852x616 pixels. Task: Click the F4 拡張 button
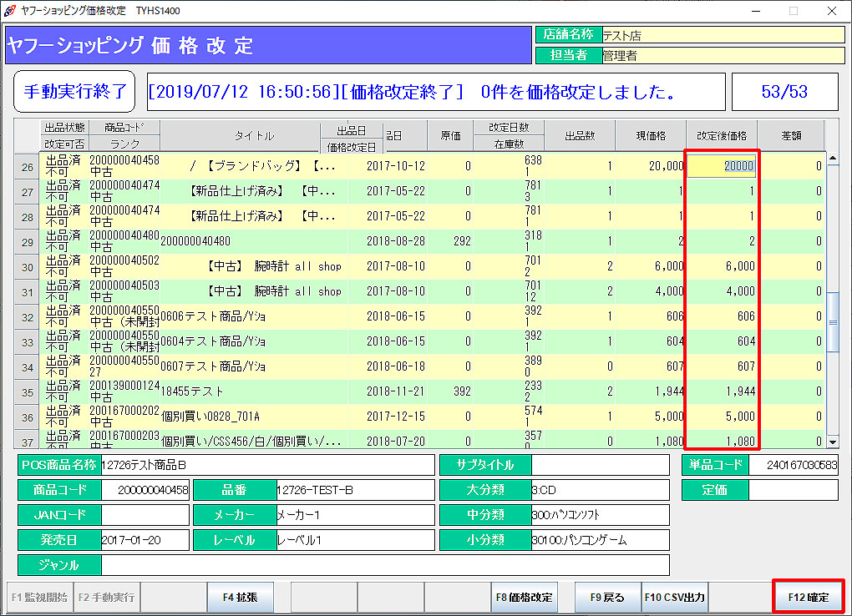click(240, 597)
